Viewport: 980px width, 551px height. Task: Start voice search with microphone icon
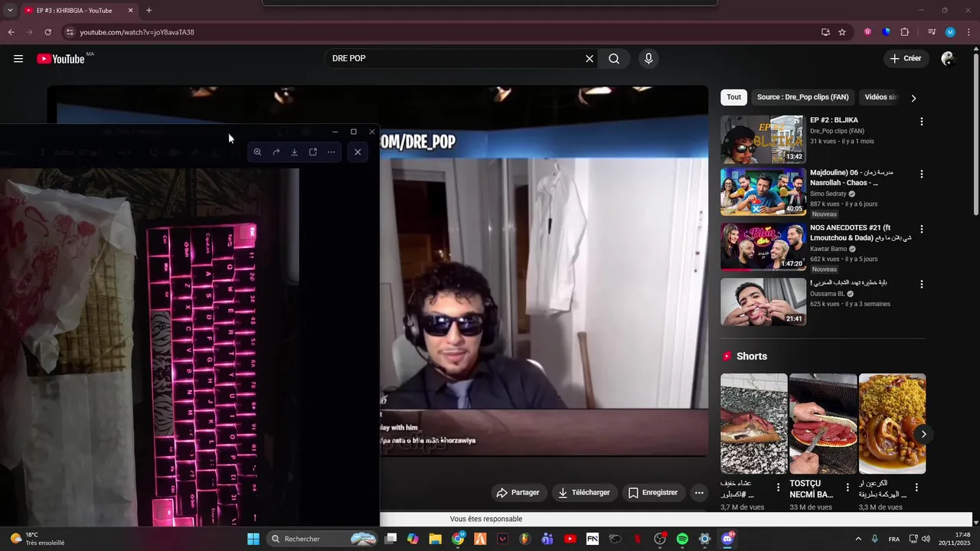648,59
